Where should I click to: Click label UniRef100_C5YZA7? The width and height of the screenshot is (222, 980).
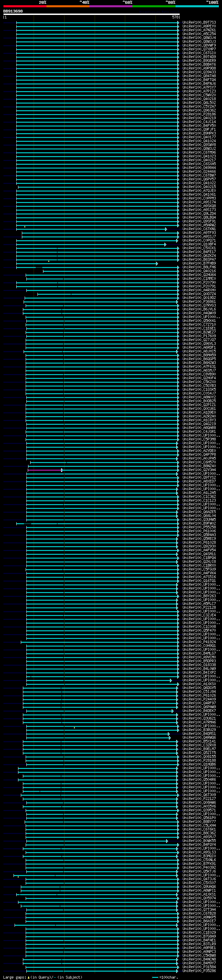[x=199, y=106]
